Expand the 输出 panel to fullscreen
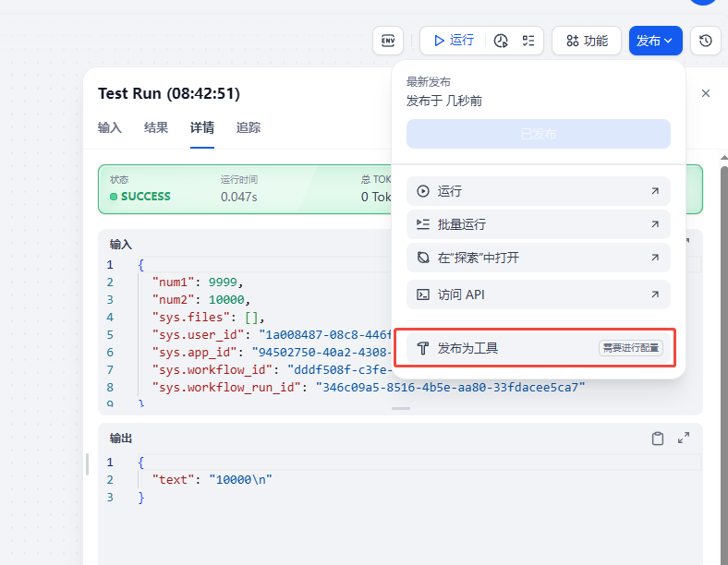This screenshot has height=565, width=728. click(x=684, y=438)
